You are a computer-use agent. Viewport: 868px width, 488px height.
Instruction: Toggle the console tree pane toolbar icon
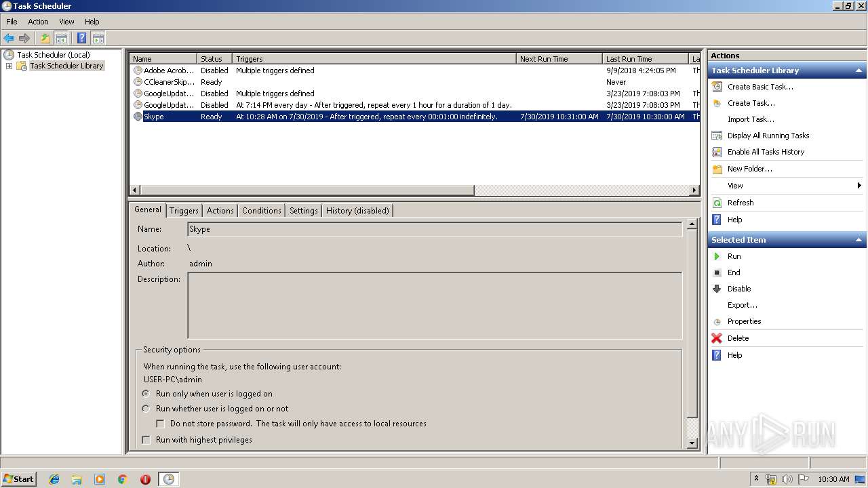61,38
